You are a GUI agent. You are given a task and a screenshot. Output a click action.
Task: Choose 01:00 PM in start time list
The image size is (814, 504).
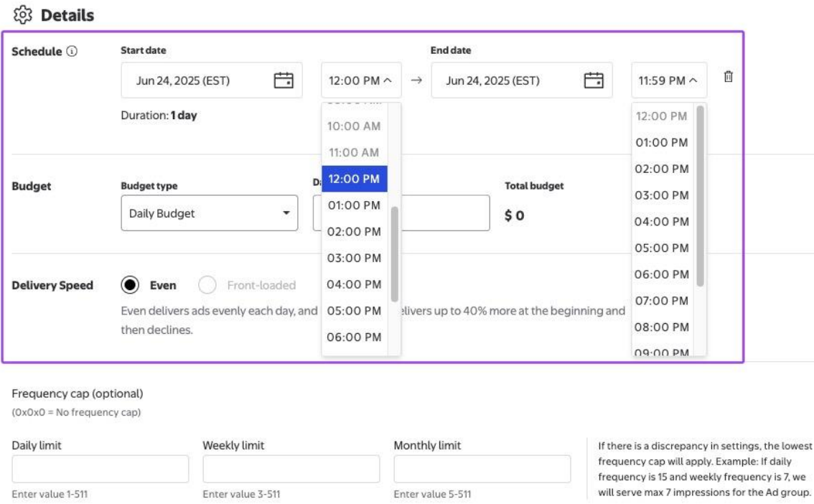click(354, 205)
